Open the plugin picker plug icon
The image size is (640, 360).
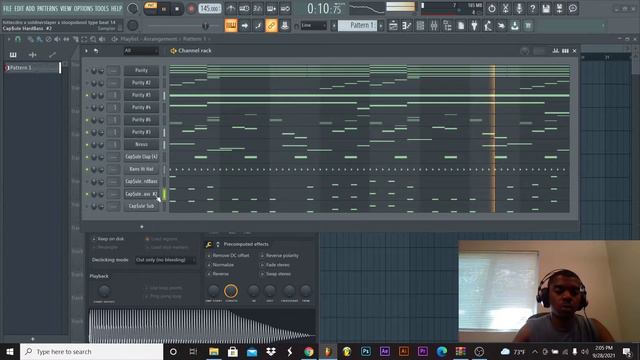[x=474, y=26]
